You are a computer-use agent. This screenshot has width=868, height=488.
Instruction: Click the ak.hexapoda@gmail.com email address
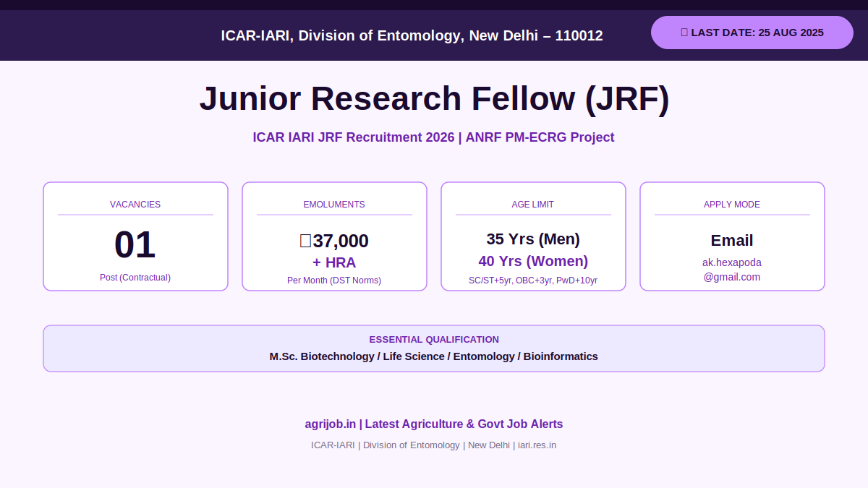click(732, 270)
